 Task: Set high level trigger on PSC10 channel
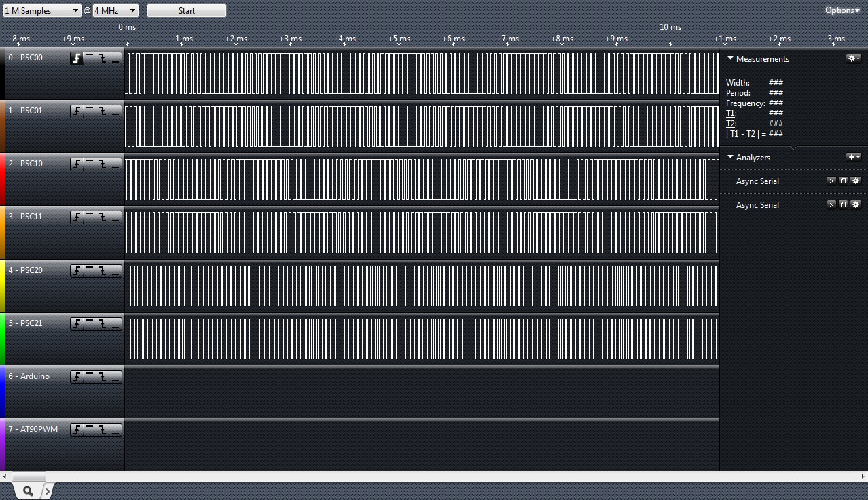90,164
